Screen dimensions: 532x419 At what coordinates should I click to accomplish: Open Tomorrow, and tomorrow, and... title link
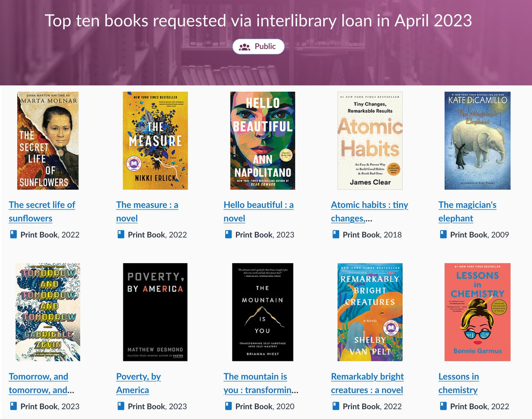41,383
